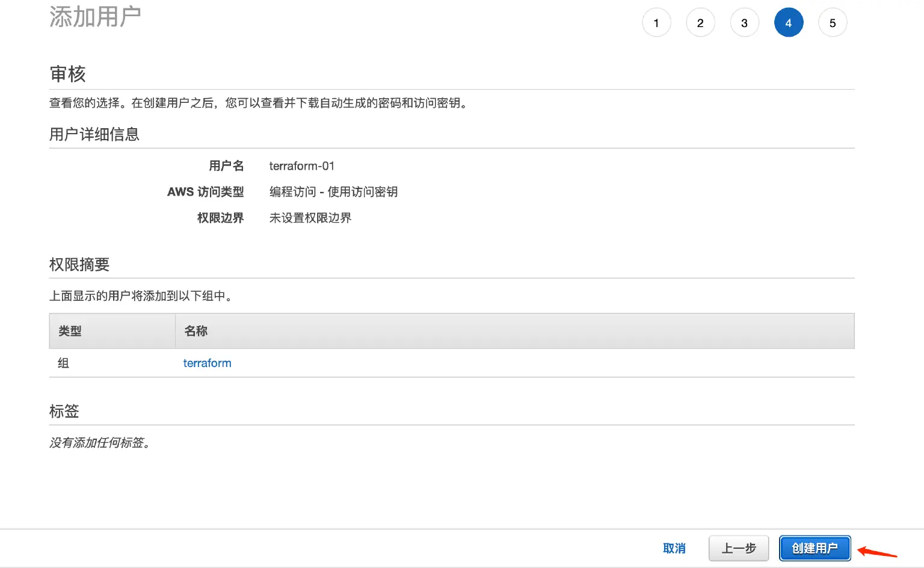Click the 创建用户 button
The image size is (924, 568).
(815, 548)
